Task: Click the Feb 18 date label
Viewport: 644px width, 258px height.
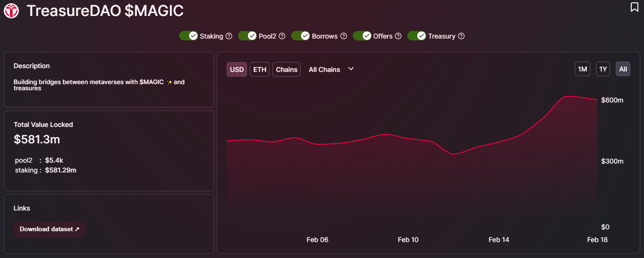Action: click(597, 240)
